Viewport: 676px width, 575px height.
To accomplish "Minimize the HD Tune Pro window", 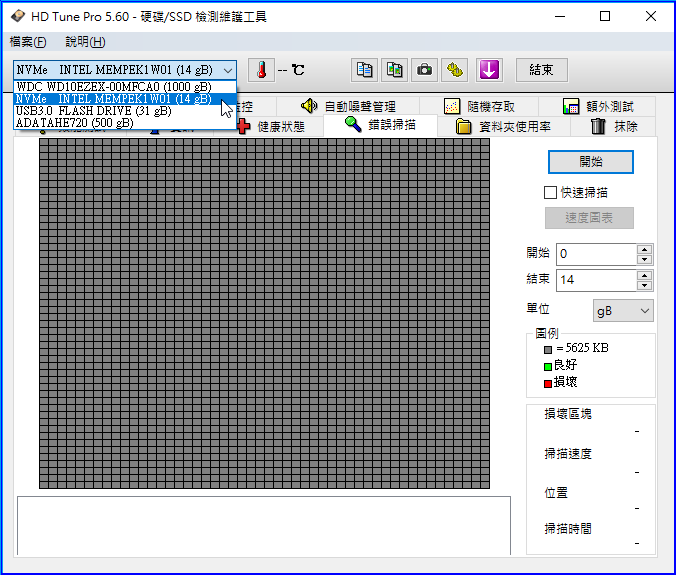I will pos(560,16).
